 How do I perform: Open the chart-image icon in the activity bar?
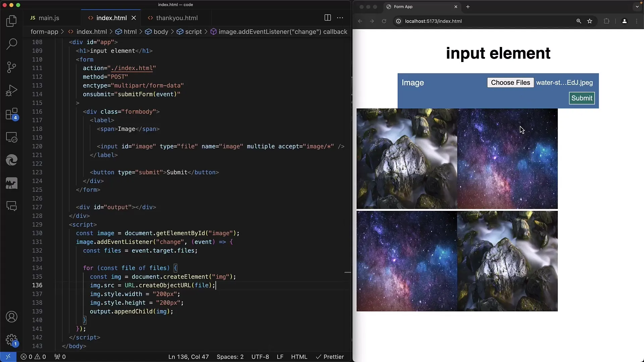(11, 183)
